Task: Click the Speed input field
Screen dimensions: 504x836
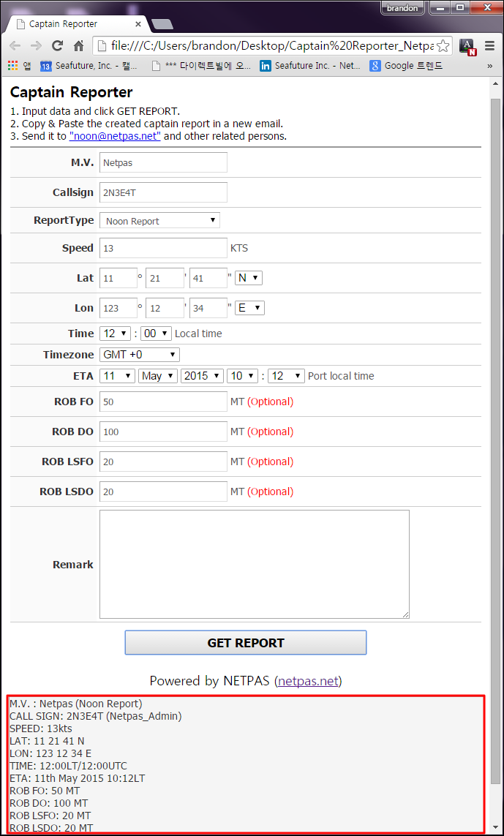Action: coord(163,248)
